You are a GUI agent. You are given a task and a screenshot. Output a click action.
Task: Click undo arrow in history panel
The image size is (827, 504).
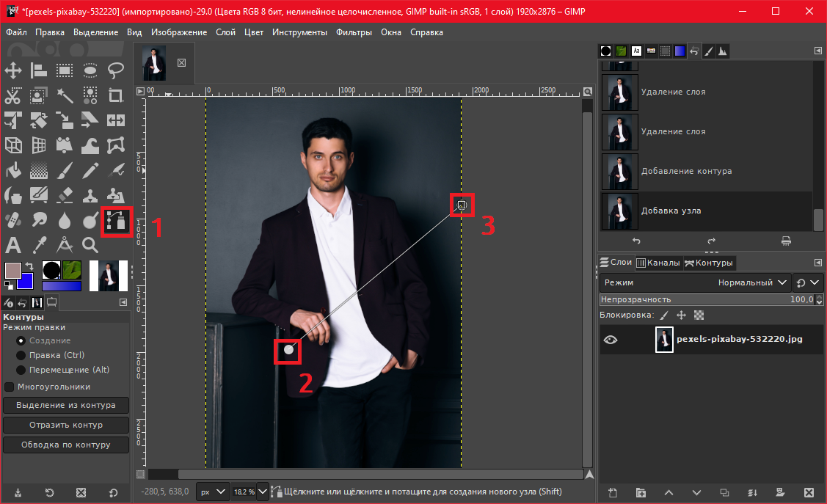click(636, 241)
